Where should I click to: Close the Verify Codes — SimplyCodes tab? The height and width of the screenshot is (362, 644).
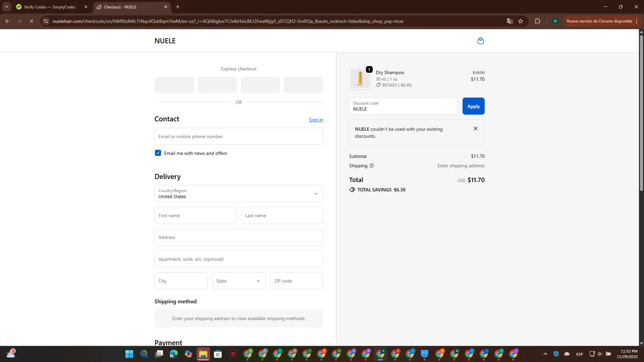(86, 7)
